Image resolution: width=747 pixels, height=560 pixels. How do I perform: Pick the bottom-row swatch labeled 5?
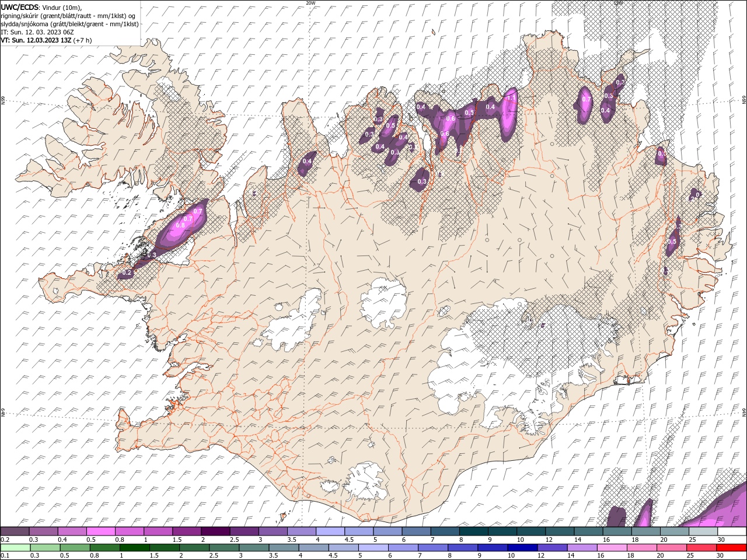click(373, 548)
